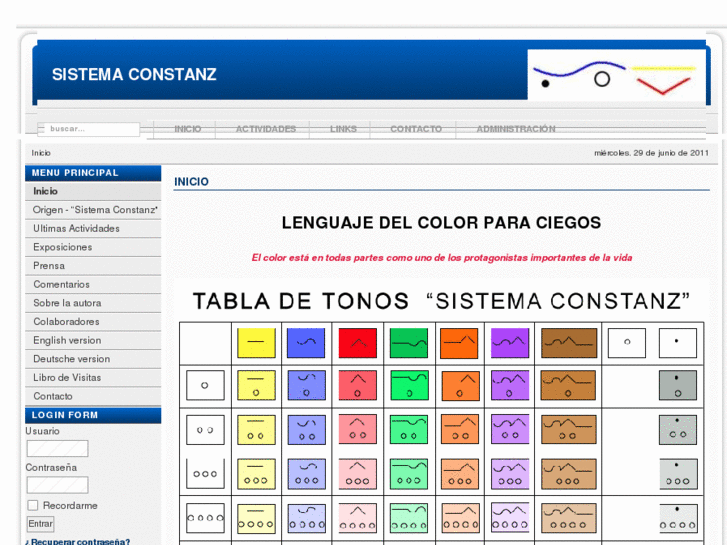Click the INICIO page heading
The width and height of the screenshot is (727, 545).
coord(191,182)
